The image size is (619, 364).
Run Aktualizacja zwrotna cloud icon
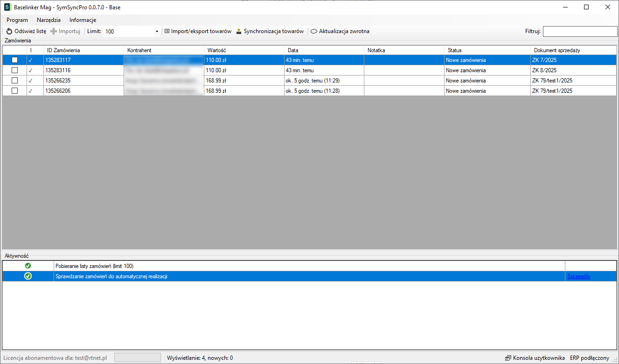(314, 31)
